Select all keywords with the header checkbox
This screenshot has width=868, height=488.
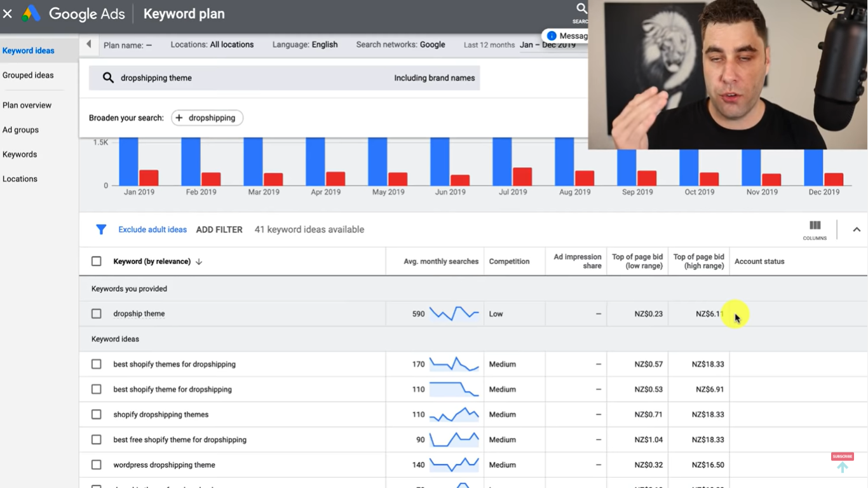pos(97,261)
